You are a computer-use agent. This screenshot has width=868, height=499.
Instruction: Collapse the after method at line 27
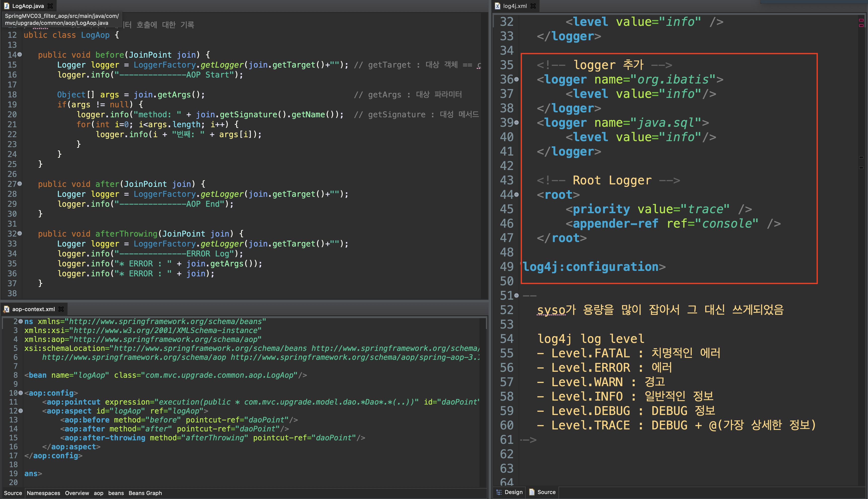click(x=20, y=184)
